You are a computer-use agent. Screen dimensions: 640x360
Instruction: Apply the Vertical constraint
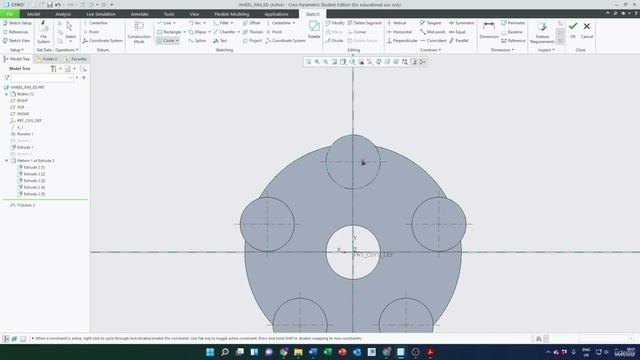397,23
